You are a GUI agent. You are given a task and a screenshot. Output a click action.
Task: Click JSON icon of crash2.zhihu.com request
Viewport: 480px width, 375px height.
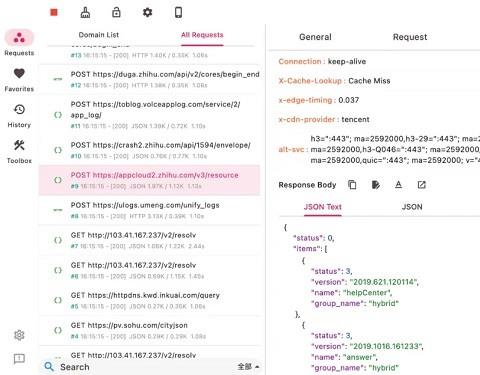[58, 150]
